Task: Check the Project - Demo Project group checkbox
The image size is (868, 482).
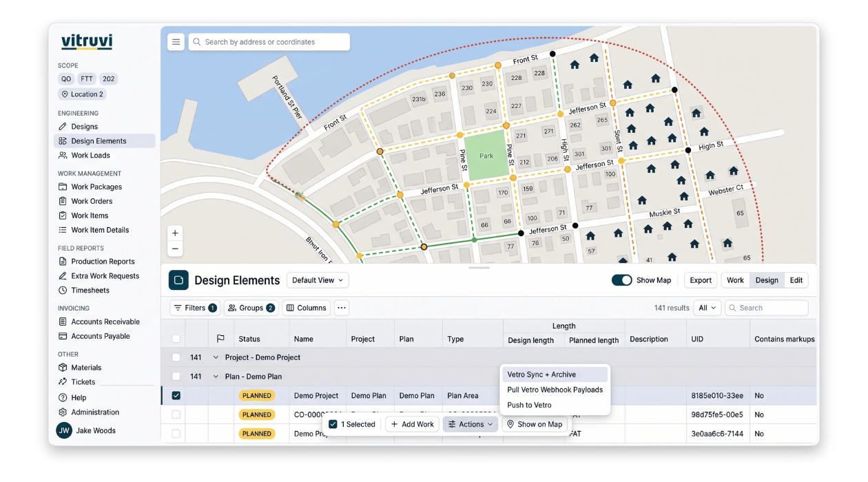Action: coord(176,357)
